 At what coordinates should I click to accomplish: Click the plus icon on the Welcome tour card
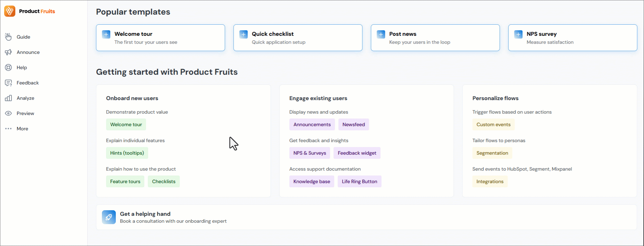[x=106, y=34]
